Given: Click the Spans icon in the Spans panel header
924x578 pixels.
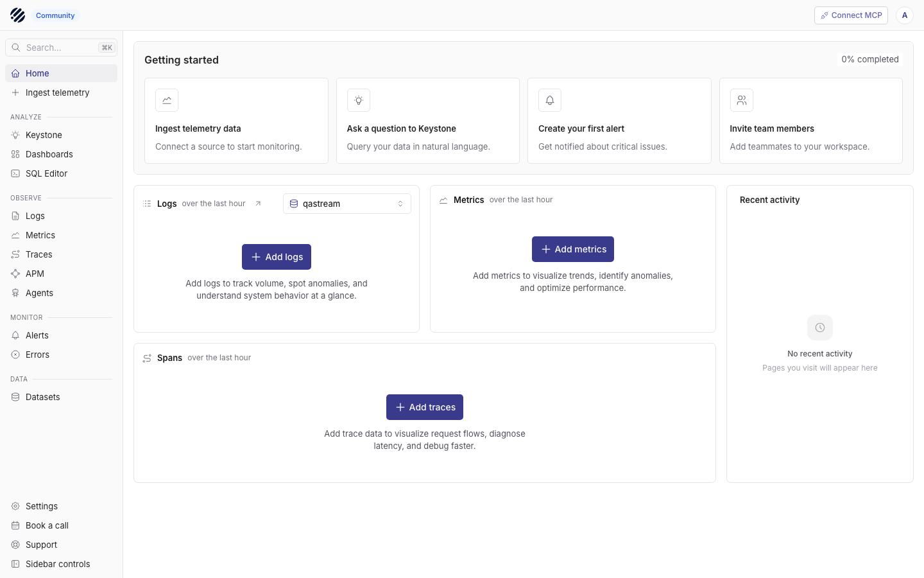Looking at the screenshot, I should pos(147,358).
